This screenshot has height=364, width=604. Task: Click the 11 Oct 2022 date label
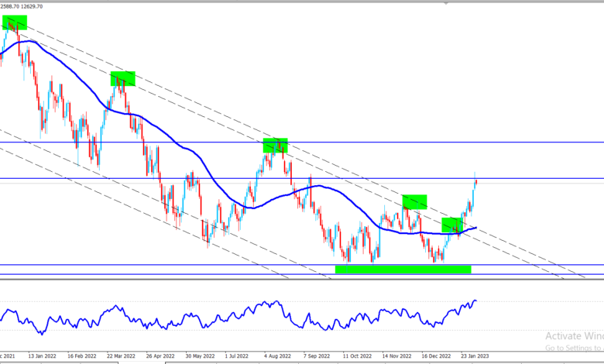[x=358, y=356]
